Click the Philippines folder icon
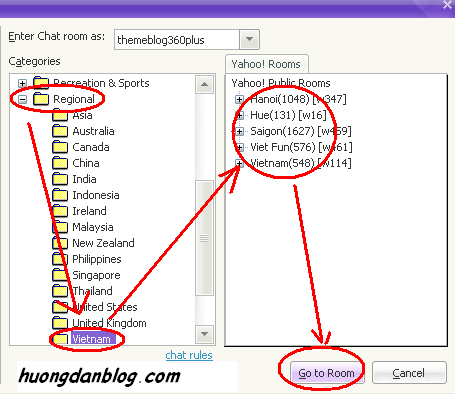 pyautogui.click(x=60, y=259)
